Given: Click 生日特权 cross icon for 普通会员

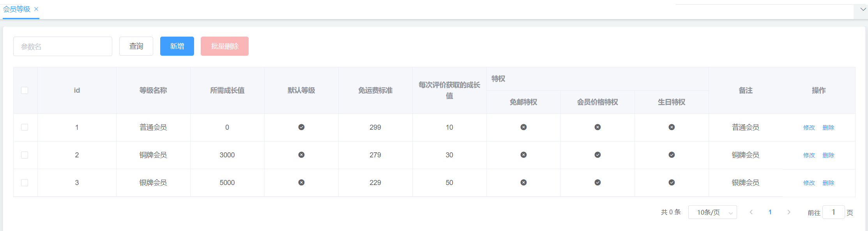Looking at the screenshot, I should click(672, 127).
